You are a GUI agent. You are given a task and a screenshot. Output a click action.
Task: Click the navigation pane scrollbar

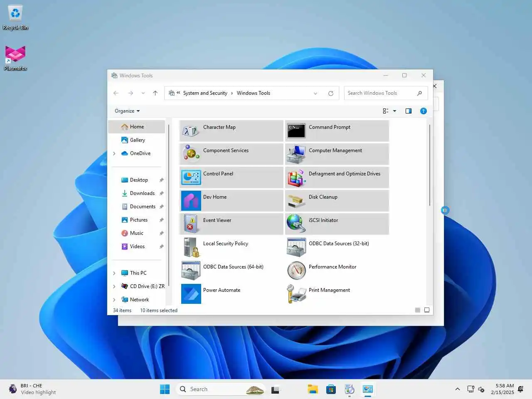click(169, 206)
